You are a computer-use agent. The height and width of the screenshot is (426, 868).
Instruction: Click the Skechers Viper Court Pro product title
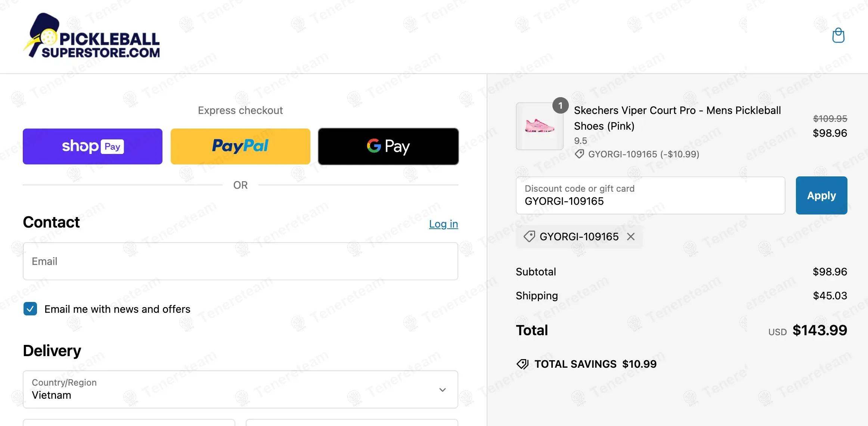(677, 118)
